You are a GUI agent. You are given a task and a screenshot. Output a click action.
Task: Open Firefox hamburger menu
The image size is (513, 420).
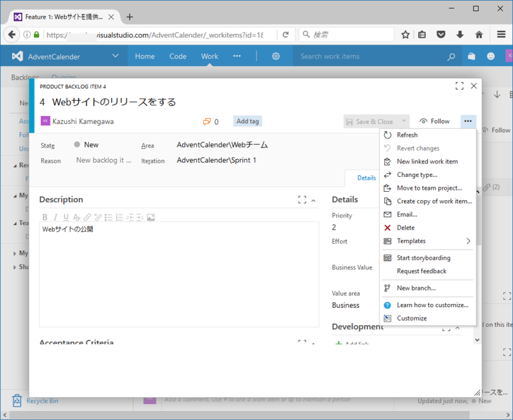pyautogui.click(x=501, y=35)
